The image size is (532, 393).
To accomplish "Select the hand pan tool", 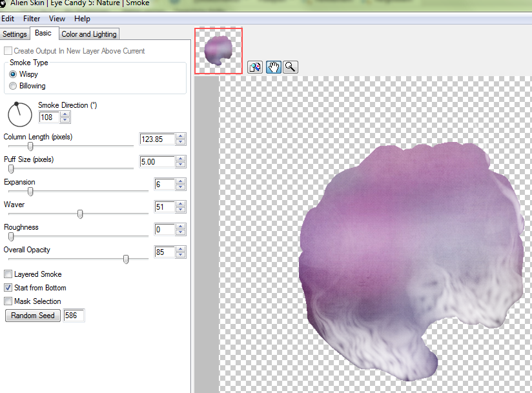I will [274, 67].
